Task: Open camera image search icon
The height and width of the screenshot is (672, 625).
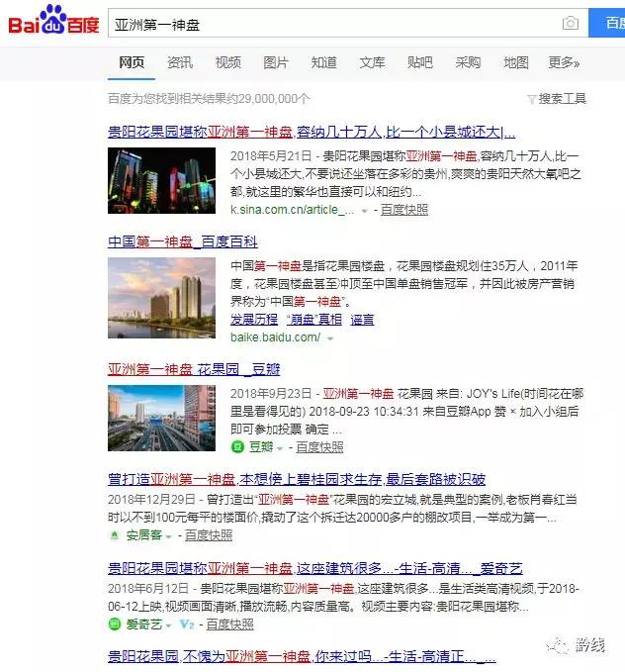Action: (571, 23)
